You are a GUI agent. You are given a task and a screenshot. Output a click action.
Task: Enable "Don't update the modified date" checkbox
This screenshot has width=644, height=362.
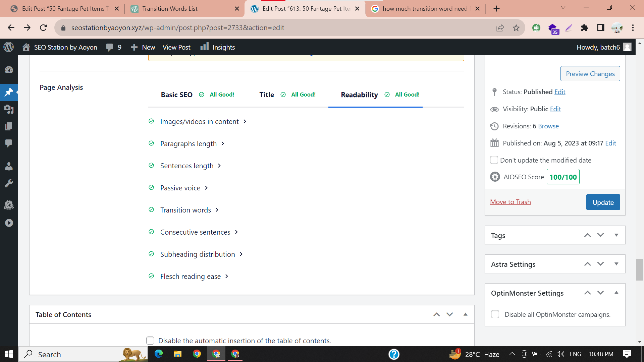point(494,160)
